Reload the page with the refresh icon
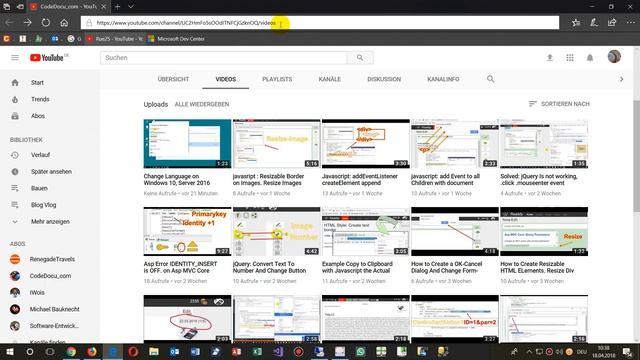Screen dimensions: 640x360 (x=46, y=22)
